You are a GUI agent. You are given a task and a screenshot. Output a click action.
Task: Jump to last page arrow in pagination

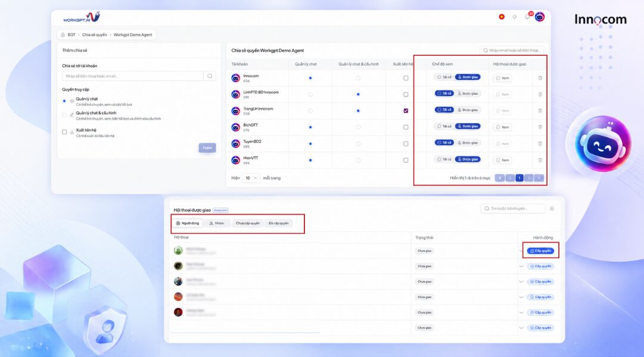pos(539,178)
